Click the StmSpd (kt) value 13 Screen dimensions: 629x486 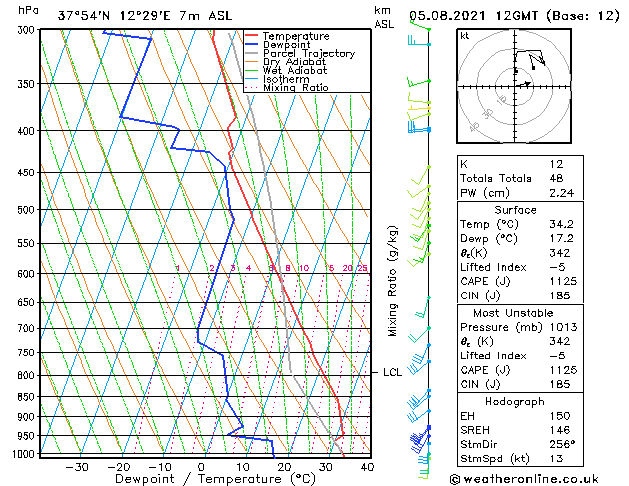(556, 458)
